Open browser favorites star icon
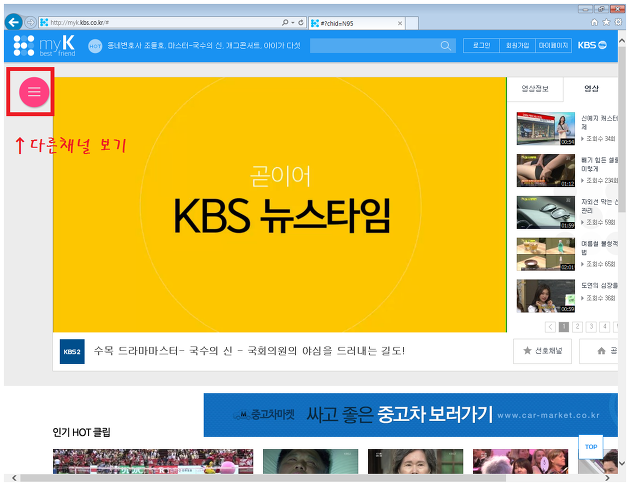This screenshot has width=630, height=486. [x=606, y=22]
